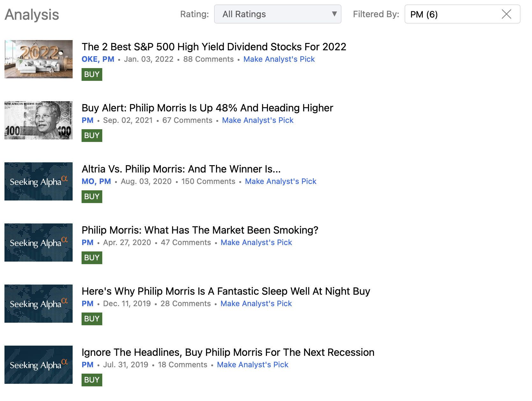The image size is (532, 401).
Task: Click the BUY badge on the recession article
Action: coord(91,379)
